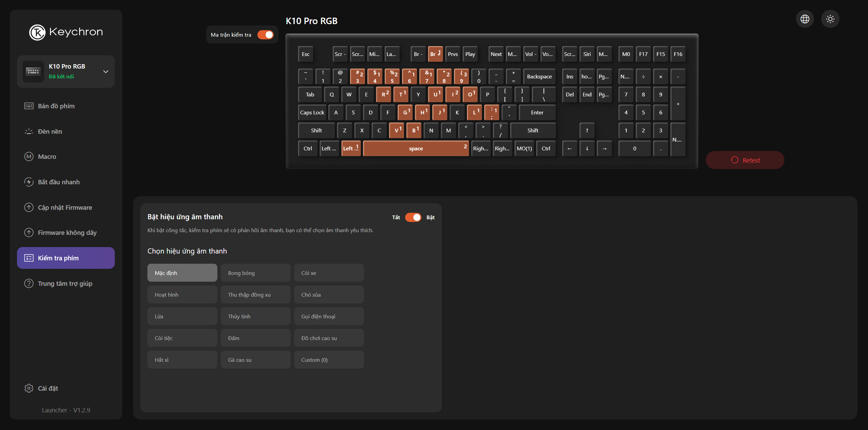Select the Bong bóng sound effect

[255, 273]
